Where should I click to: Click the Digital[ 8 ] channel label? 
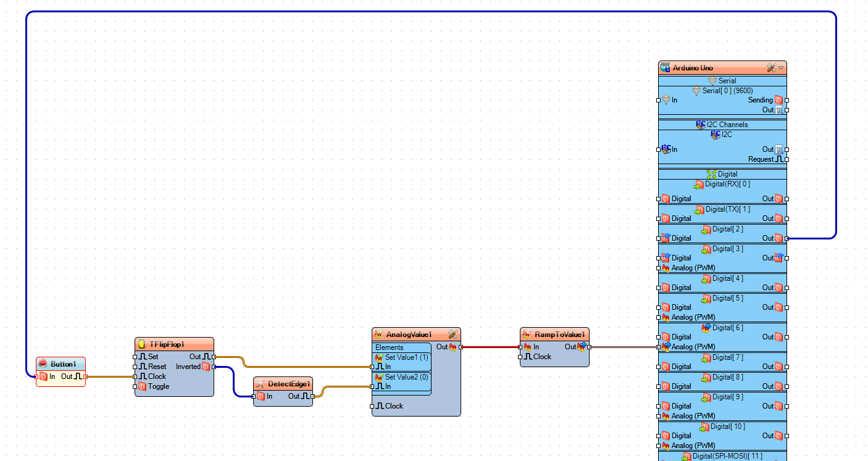tap(727, 377)
